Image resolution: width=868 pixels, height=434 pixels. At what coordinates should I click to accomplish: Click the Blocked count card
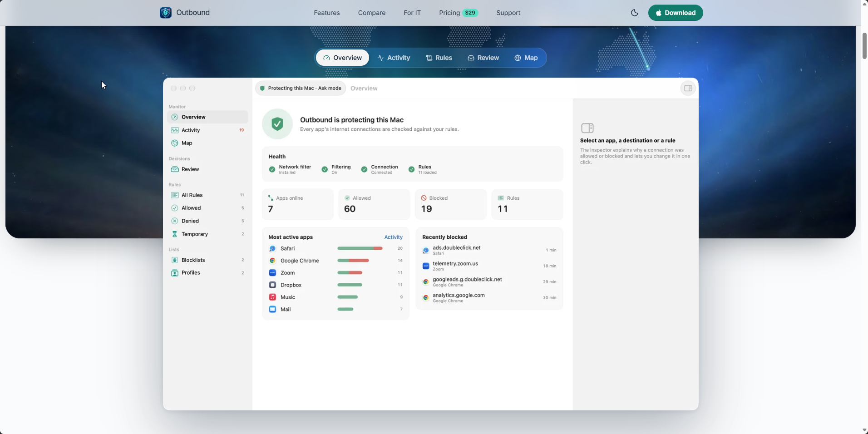point(450,204)
